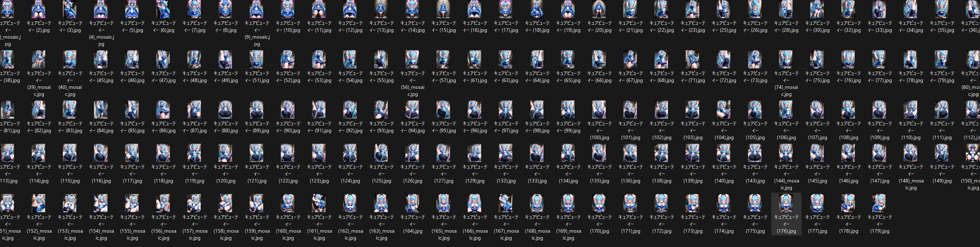Click the (88).jpg file

tap(226, 110)
